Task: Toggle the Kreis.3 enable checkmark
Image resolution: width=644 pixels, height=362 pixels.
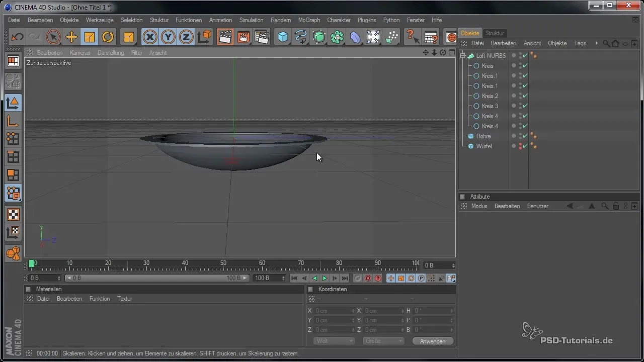Action: pos(525,106)
